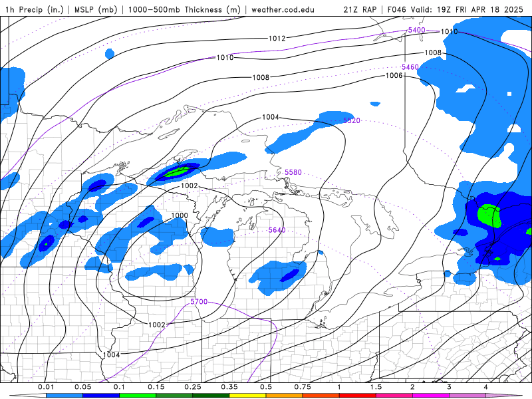Click "19Z FRI APR 18 2025" valid time

pyautogui.click(x=480, y=9)
